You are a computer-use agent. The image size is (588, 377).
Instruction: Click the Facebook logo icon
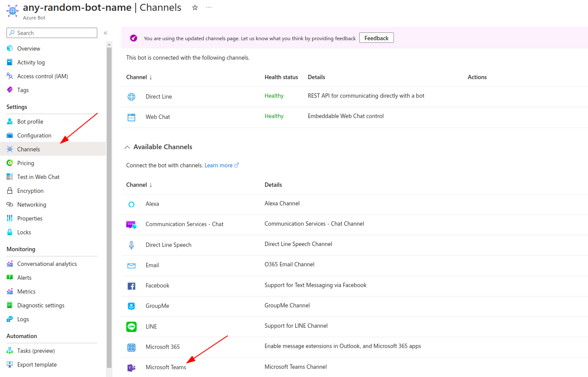pyautogui.click(x=131, y=286)
